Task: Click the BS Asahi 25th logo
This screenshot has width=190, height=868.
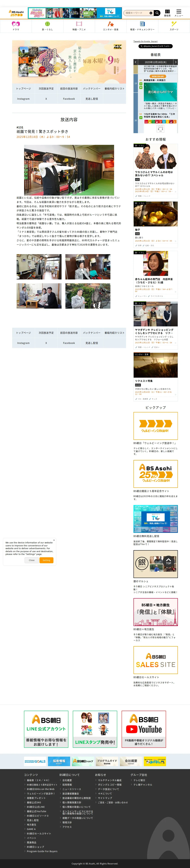Action: coord(16,13)
